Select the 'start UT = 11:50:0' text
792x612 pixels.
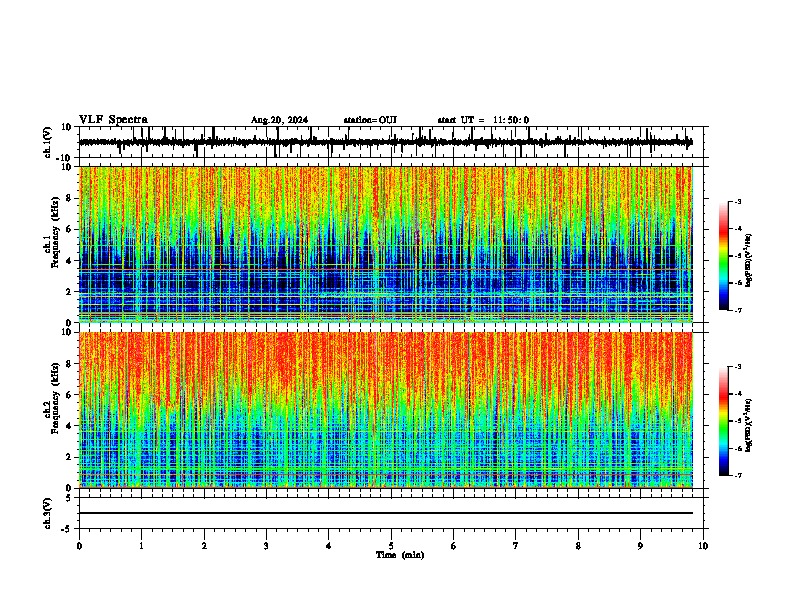(483, 120)
